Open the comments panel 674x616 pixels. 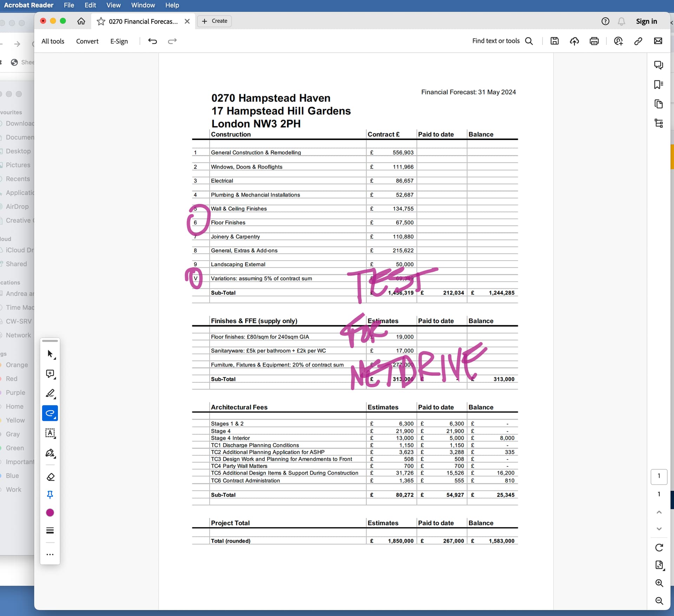pos(659,65)
